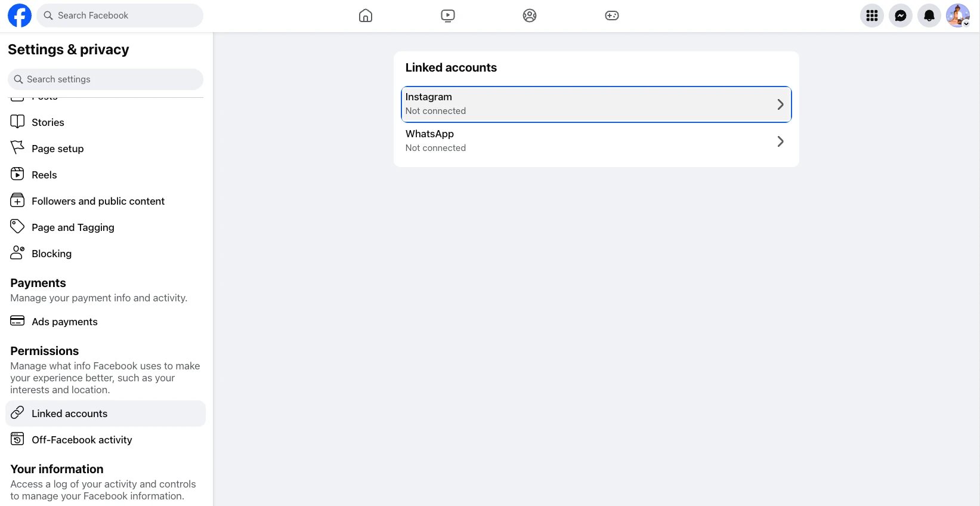This screenshot has width=980, height=506.
Task: Open the Notifications bell icon
Action: coord(929,16)
